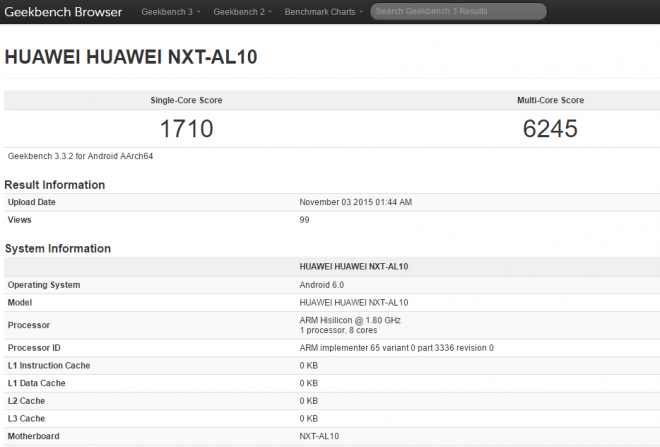Select the L3 Cache label
This screenshot has width=660, height=447.
[x=26, y=419]
